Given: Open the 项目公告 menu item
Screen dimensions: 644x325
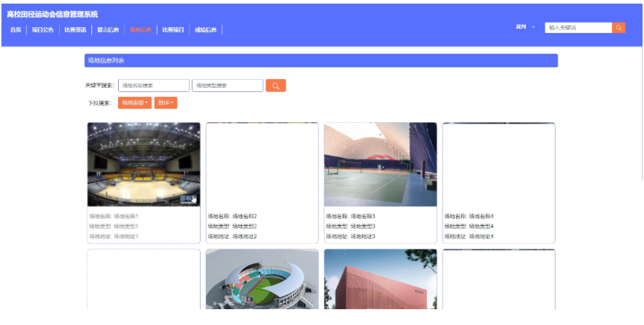Looking at the screenshot, I should click(42, 30).
